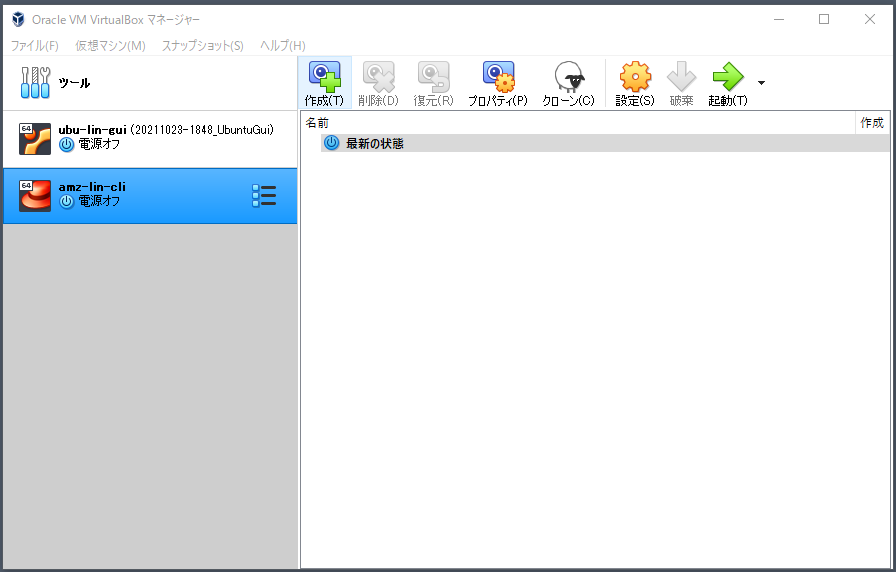
Task: Click the 作成 column header
Action: click(x=872, y=123)
